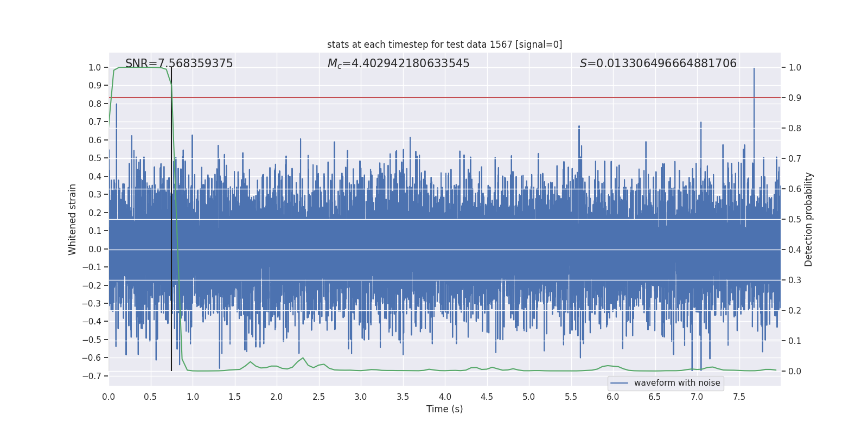868x434 pixels.
Task: Click the 'Detection probability' right axis label
Action: [x=809, y=219]
